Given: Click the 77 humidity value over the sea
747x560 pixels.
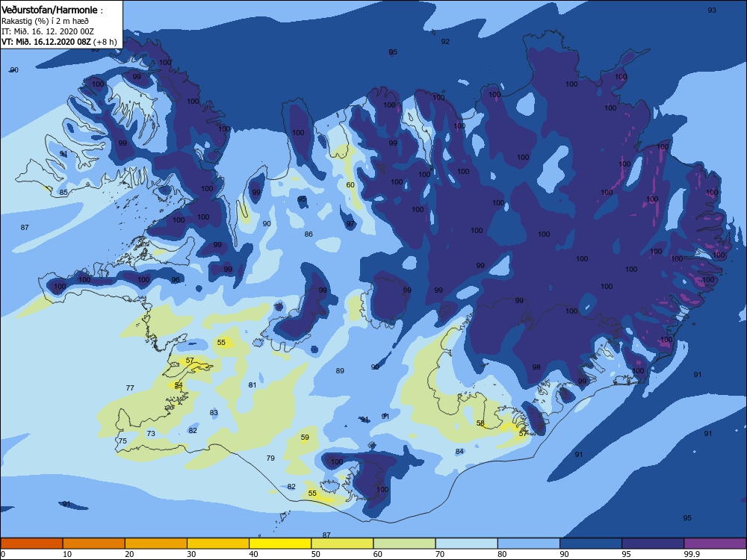Looking at the screenshot, I should (x=130, y=388).
